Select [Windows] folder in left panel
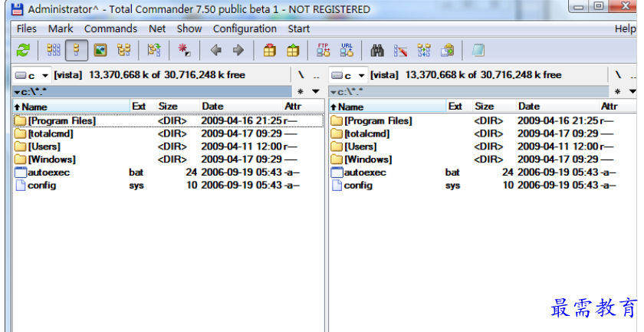The height and width of the screenshot is (332, 644). coord(169,159)
